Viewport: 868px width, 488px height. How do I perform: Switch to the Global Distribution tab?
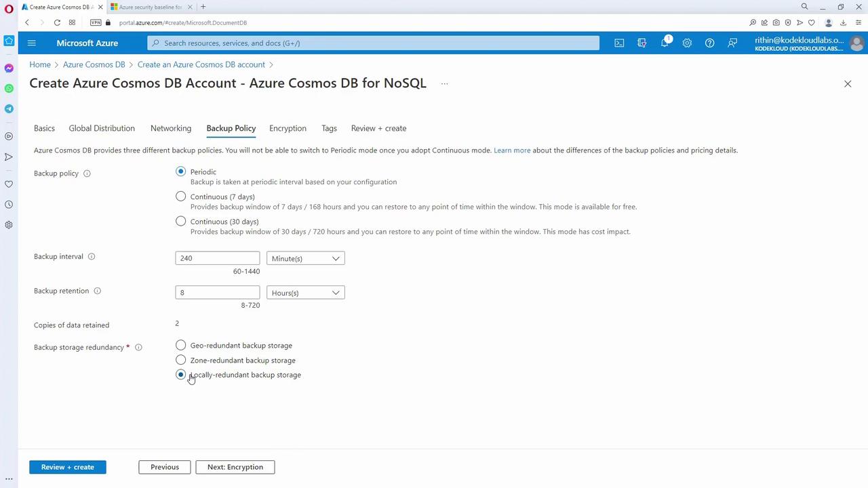[102, 128]
